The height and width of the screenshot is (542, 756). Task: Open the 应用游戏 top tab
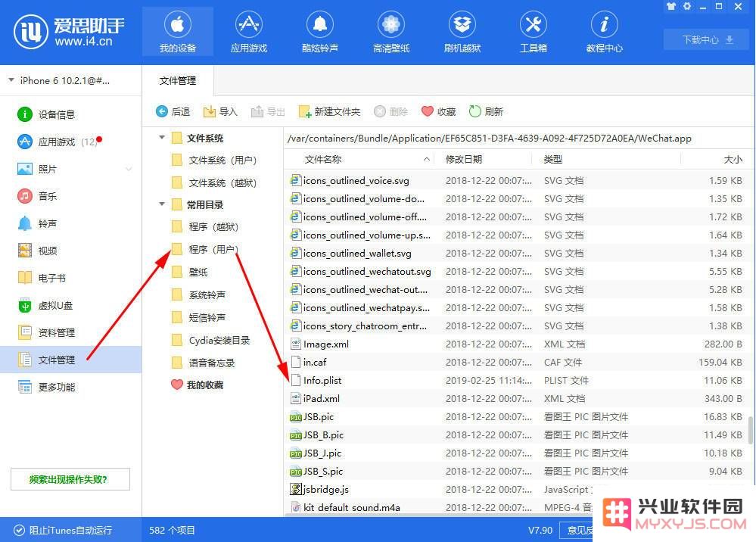249,33
